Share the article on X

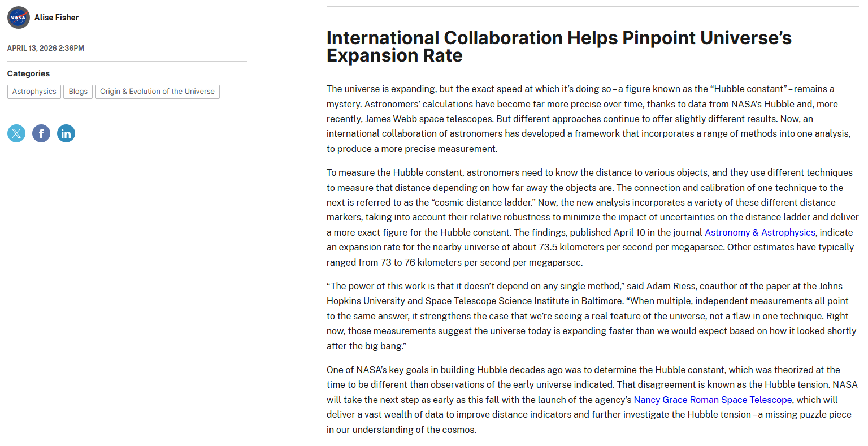[16, 133]
